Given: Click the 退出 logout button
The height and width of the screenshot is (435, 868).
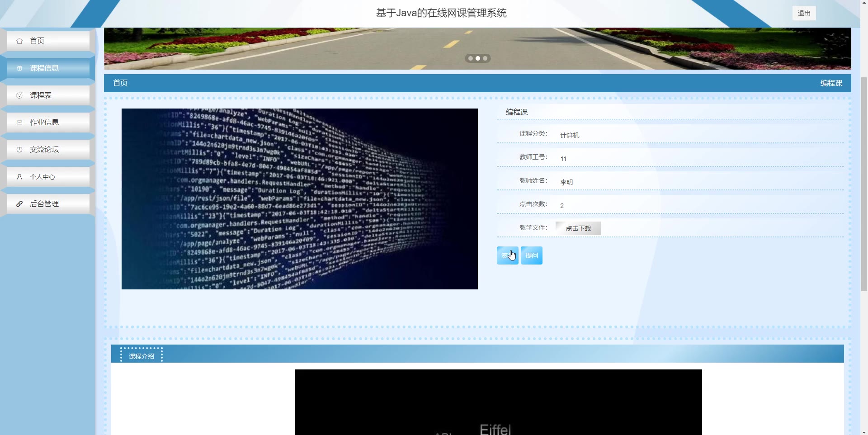Looking at the screenshot, I should click(804, 13).
